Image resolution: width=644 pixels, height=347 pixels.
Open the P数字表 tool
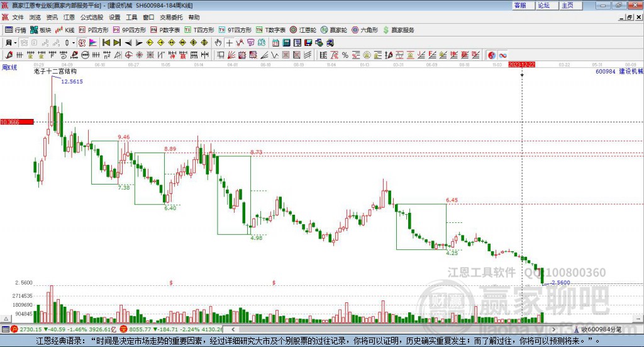coord(165,30)
